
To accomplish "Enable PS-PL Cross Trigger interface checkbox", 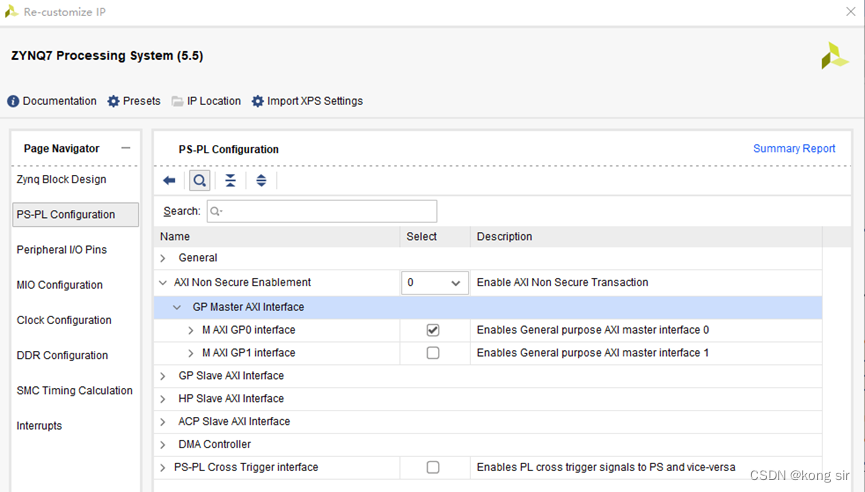I will click(433, 467).
